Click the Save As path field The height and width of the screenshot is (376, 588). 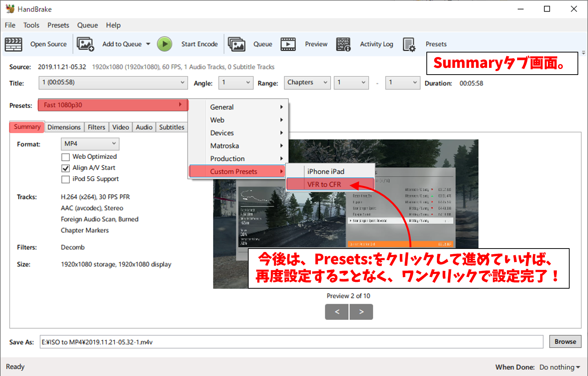point(291,342)
